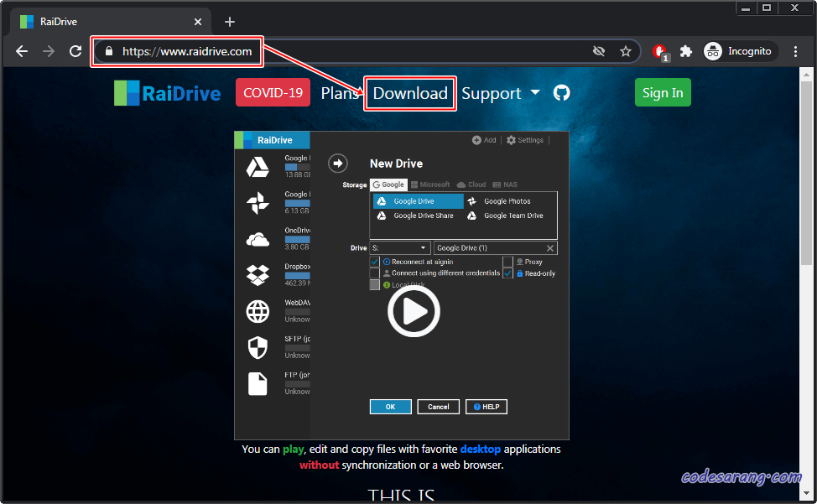817x504 pixels.
Task: Click the Cancel button in the dialog
Action: click(438, 407)
